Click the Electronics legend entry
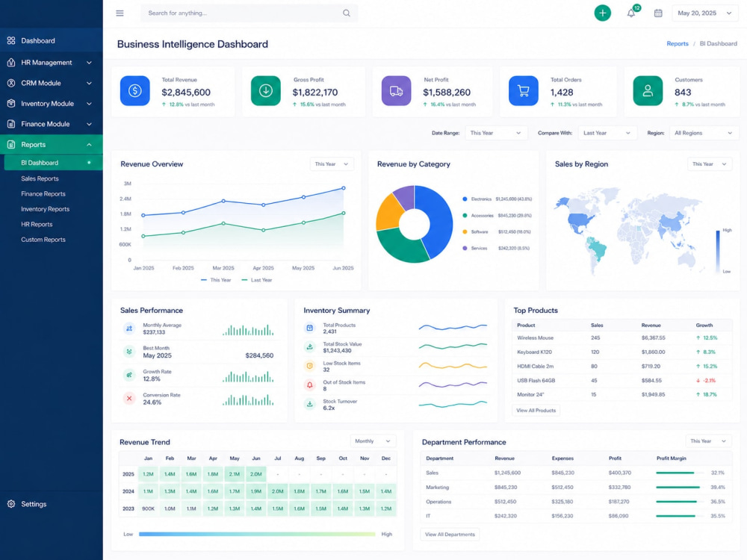Viewport: 747px width, 560px height. (497, 199)
